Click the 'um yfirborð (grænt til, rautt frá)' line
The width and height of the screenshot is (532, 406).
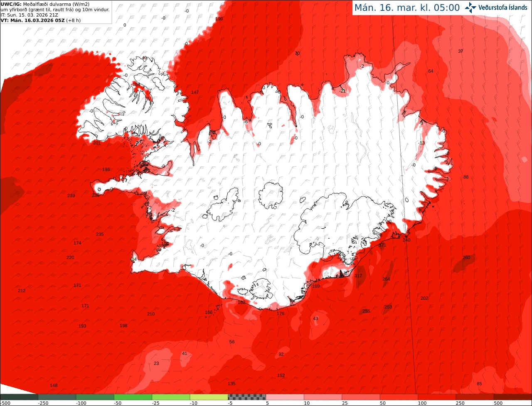tap(55, 10)
